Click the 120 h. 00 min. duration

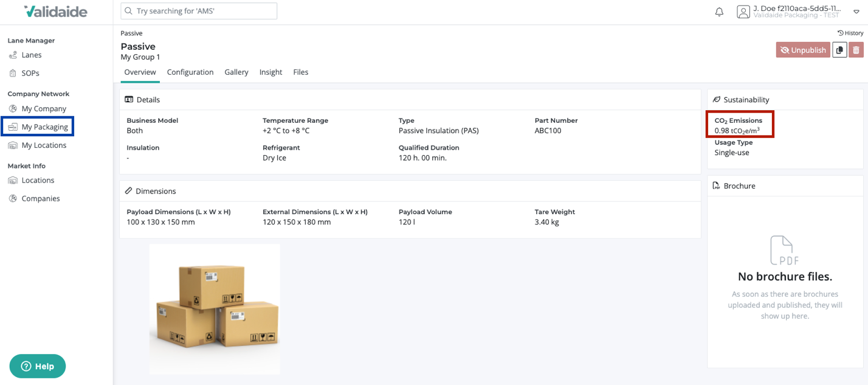tap(423, 158)
